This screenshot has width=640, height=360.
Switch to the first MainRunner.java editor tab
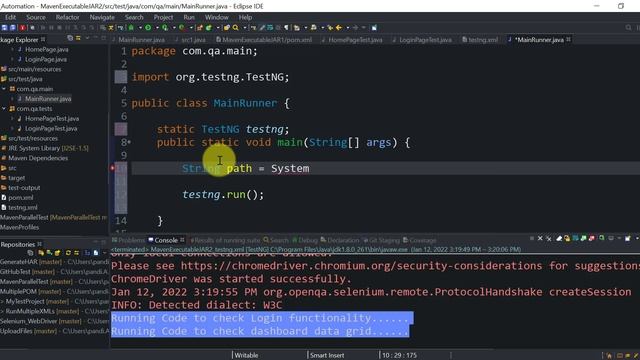(139, 40)
